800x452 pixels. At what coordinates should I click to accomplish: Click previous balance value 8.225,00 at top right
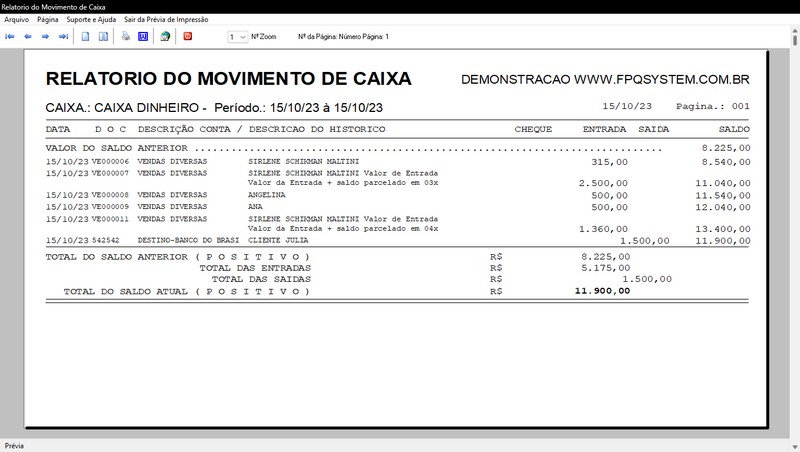pyautogui.click(x=726, y=148)
